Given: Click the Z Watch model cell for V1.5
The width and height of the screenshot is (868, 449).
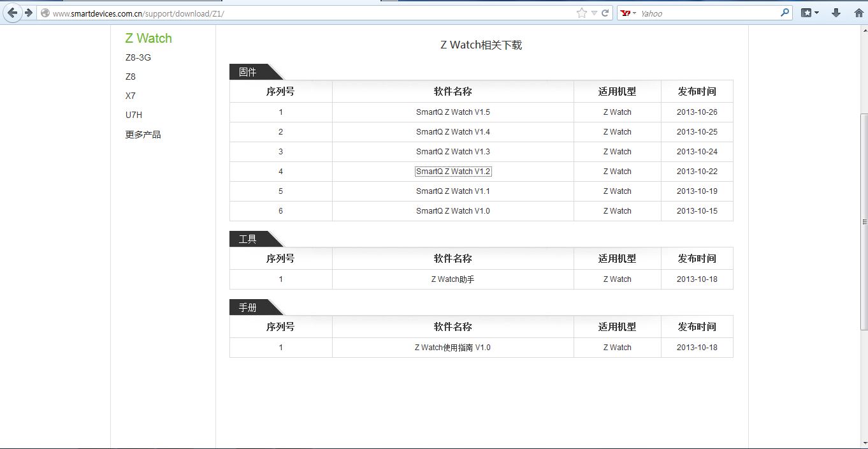Looking at the screenshot, I should click(618, 112).
